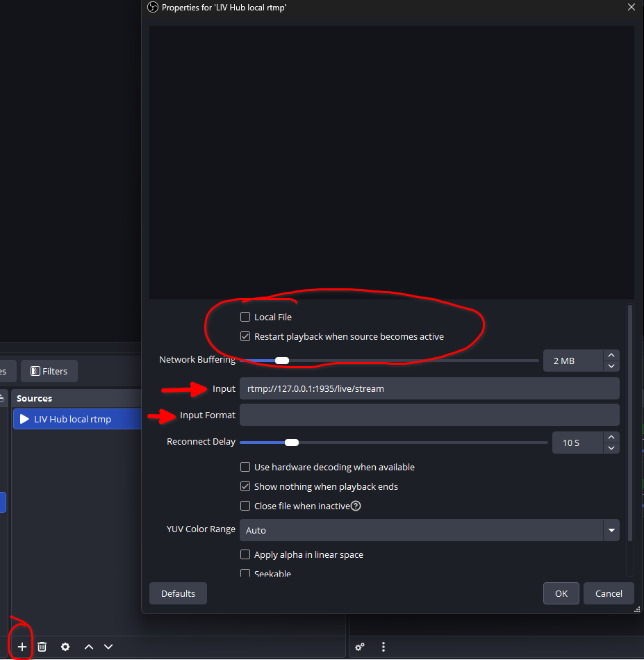
Task: Open advanced audio properties via gears icon
Action: 359,647
